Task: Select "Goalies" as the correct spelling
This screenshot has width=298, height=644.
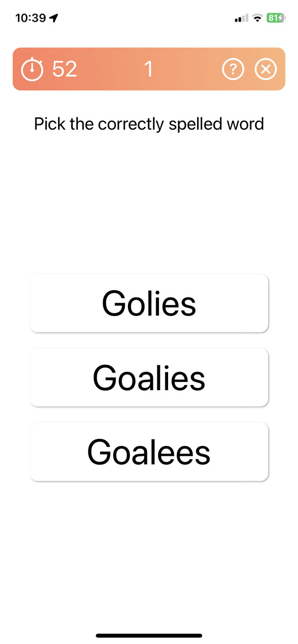Action: (x=149, y=377)
